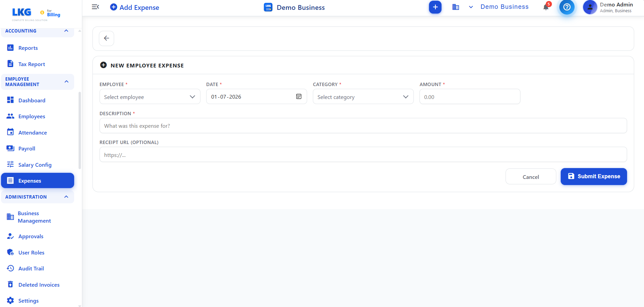Click the Expenses list icon in sidebar
644x307 pixels.
[10, 181]
